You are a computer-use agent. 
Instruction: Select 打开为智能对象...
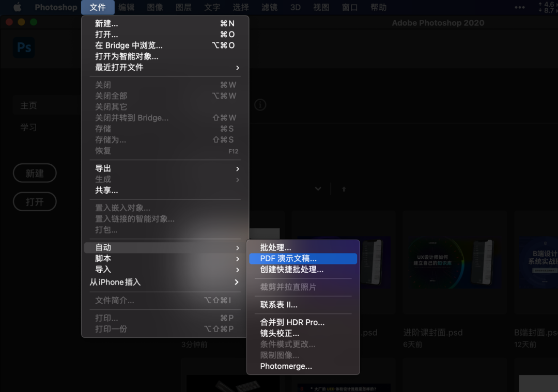point(165,56)
